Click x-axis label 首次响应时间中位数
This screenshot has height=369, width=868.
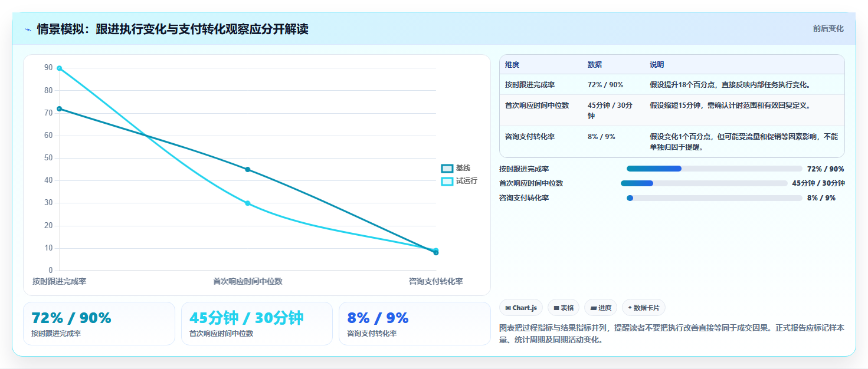point(248,281)
